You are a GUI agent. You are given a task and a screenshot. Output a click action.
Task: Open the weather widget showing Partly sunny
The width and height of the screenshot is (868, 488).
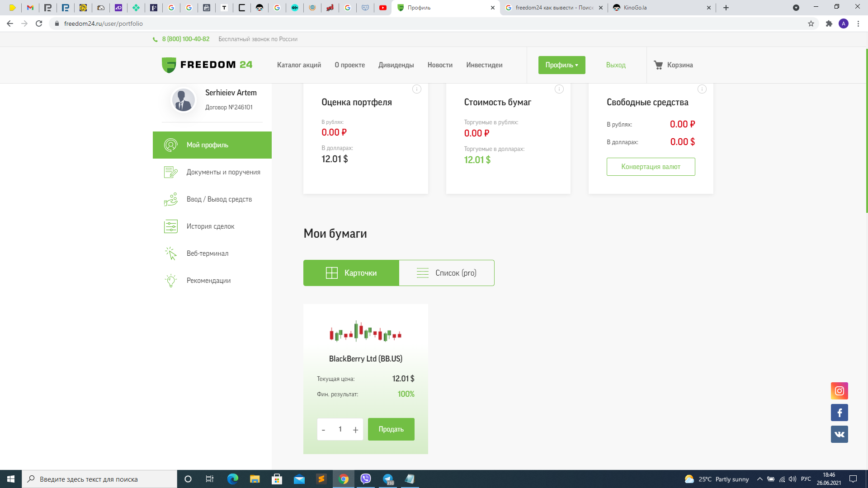[x=717, y=479]
